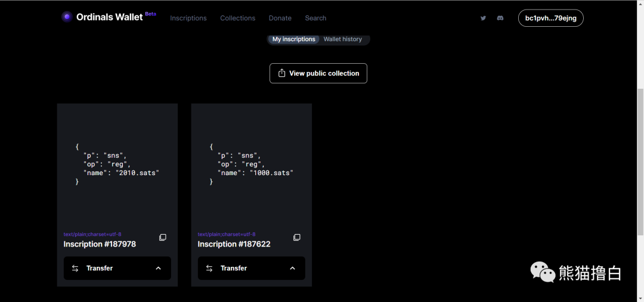The height and width of the screenshot is (302, 644).
Task: Switch to Wallet history view
Action: coord(343,39)
